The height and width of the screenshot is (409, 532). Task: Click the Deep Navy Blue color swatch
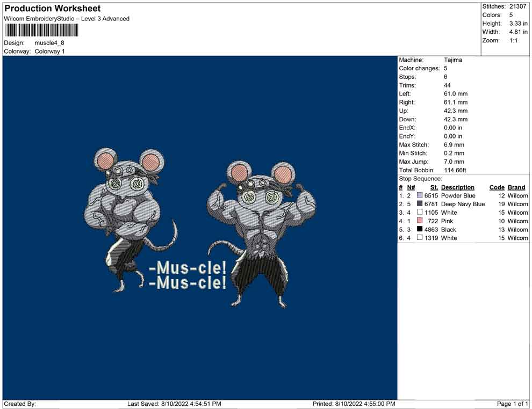[x=420, y=203]
